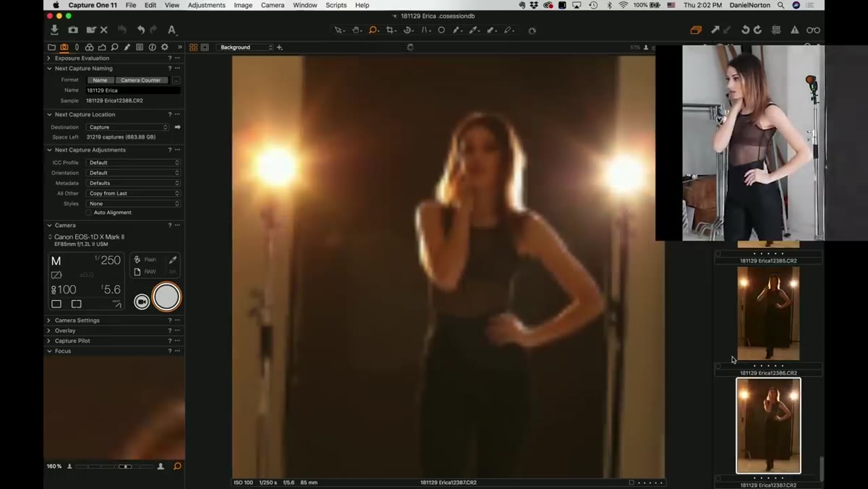Open the Camera menu

[x=273, y=5]
